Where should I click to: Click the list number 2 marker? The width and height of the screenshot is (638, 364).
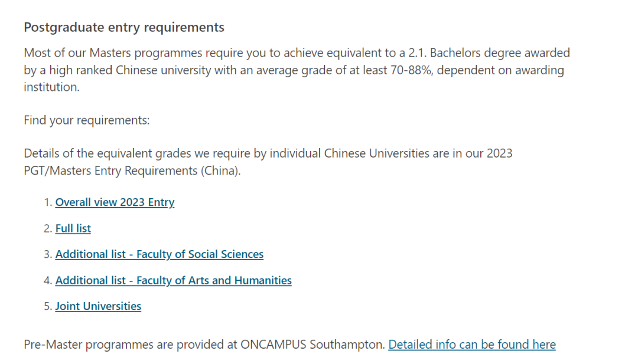(x=48, y=228)
